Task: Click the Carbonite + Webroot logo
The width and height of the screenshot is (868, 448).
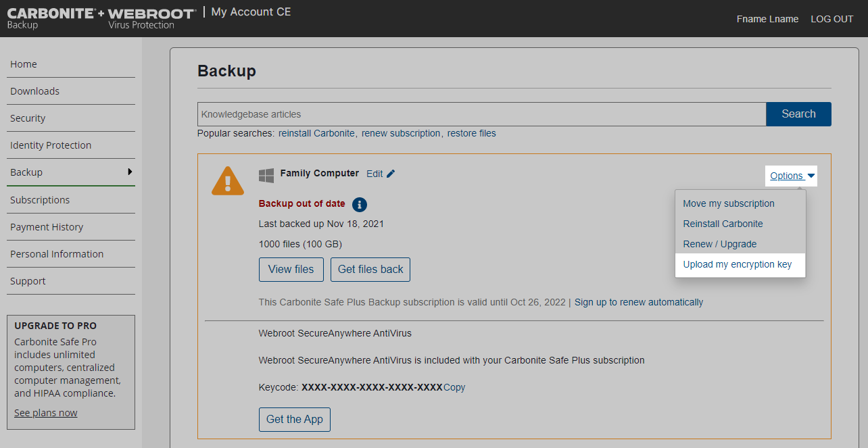Action: (x=101, y=18)
